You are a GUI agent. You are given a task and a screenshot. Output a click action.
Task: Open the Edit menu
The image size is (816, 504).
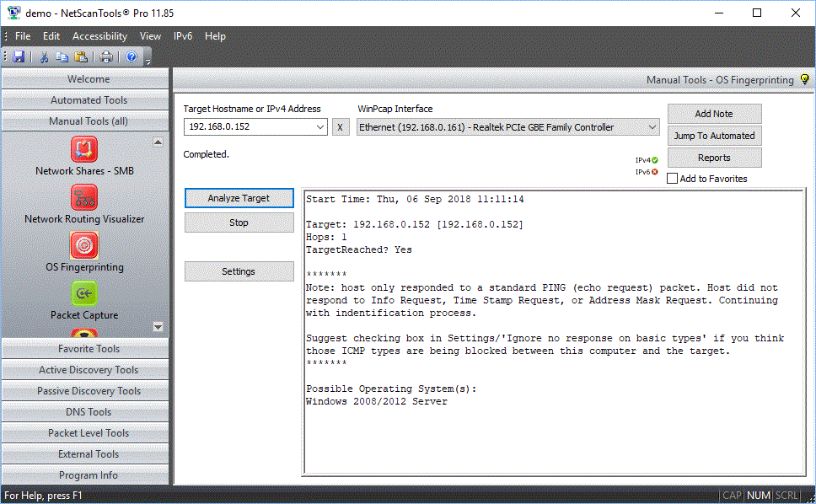(51, 36)
